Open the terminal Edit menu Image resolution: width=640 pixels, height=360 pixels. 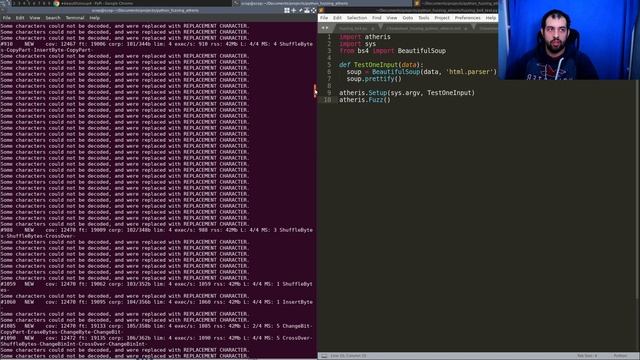point(20,18)
